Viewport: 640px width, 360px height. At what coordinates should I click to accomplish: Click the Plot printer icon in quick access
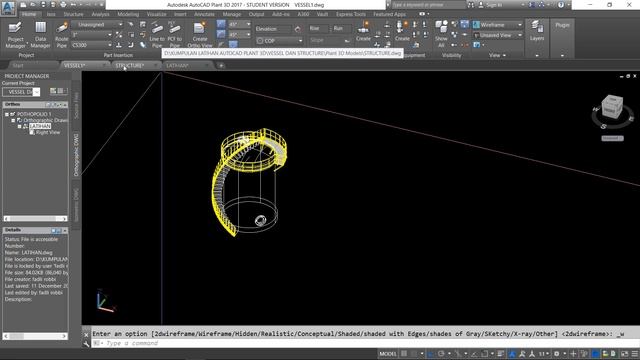tap(63, 5)
